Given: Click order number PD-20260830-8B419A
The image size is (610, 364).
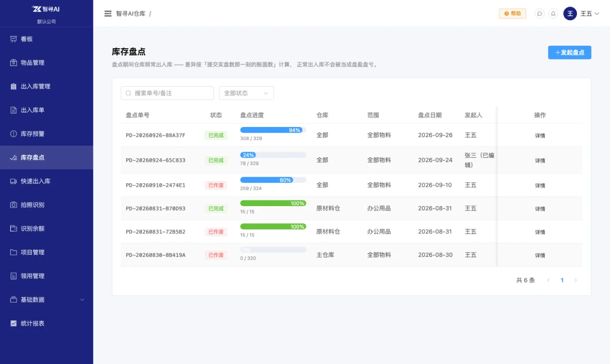Looking at the screenshot, I should tap(156, 255).
